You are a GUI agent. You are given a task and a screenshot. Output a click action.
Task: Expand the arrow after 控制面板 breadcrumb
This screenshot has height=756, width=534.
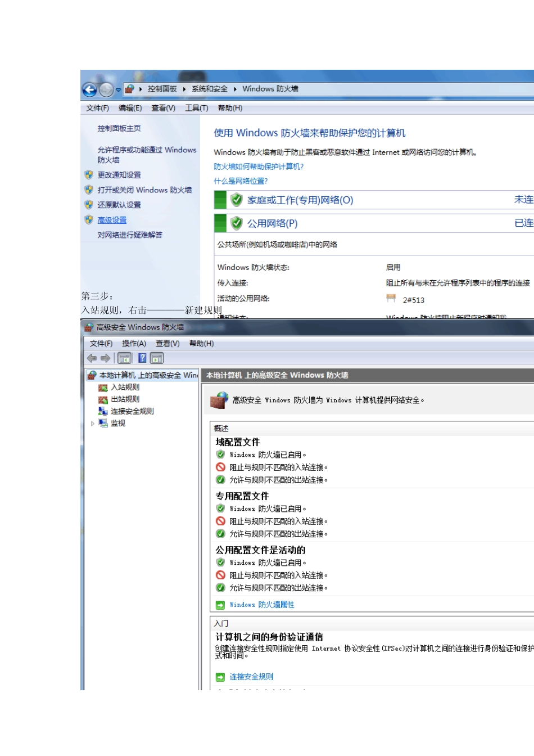[x=184, y=89]
